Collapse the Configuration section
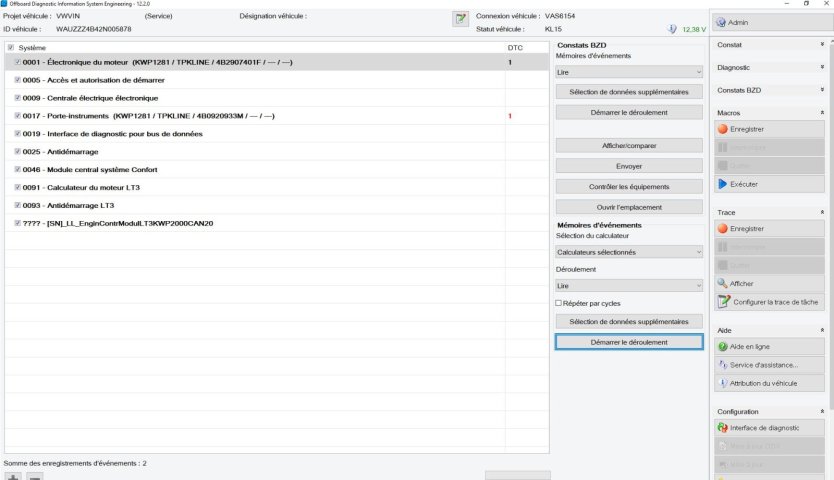The image size is (834, 480). pyautogui.click(x=822, y=412)
